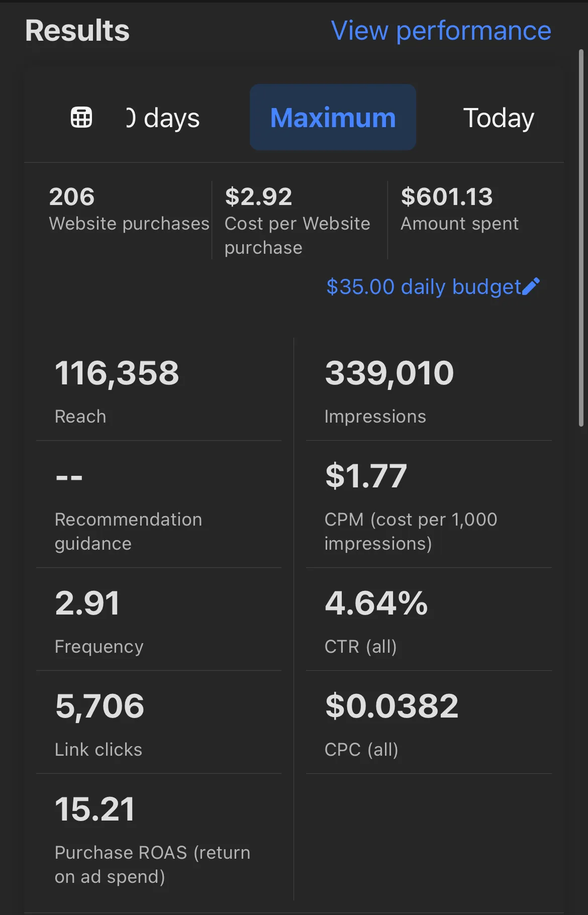Tap the Frequency metric showing 2.91

[159, 621]
